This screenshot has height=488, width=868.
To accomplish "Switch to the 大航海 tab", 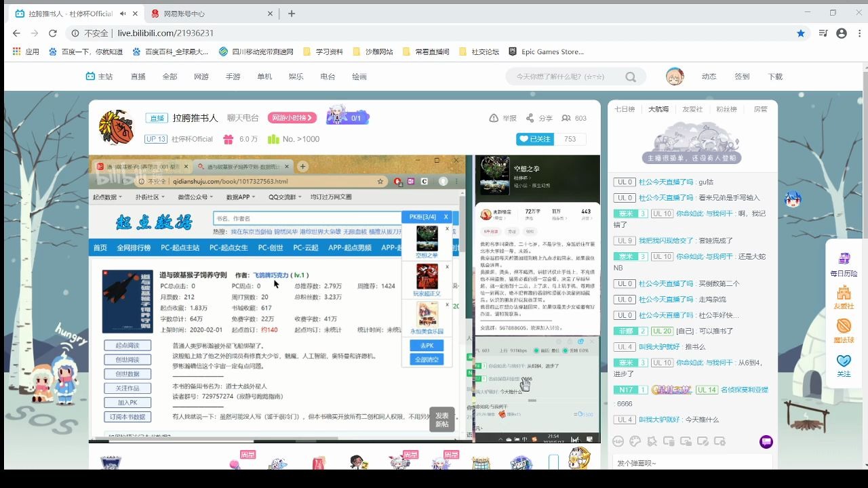I will [x=658, y=109].
